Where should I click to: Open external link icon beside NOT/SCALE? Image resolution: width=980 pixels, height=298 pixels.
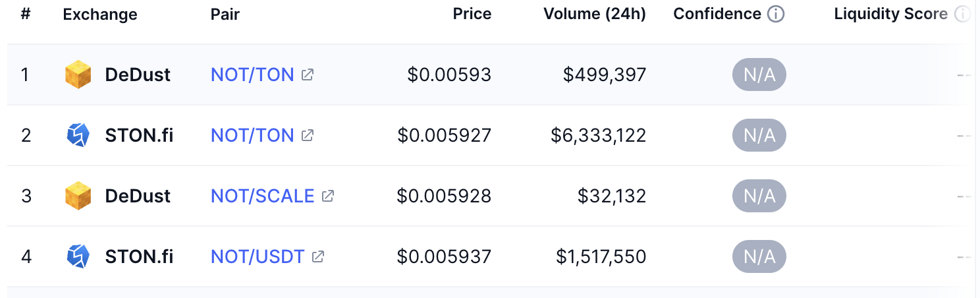pyautogui.click(x=327, y=196)
